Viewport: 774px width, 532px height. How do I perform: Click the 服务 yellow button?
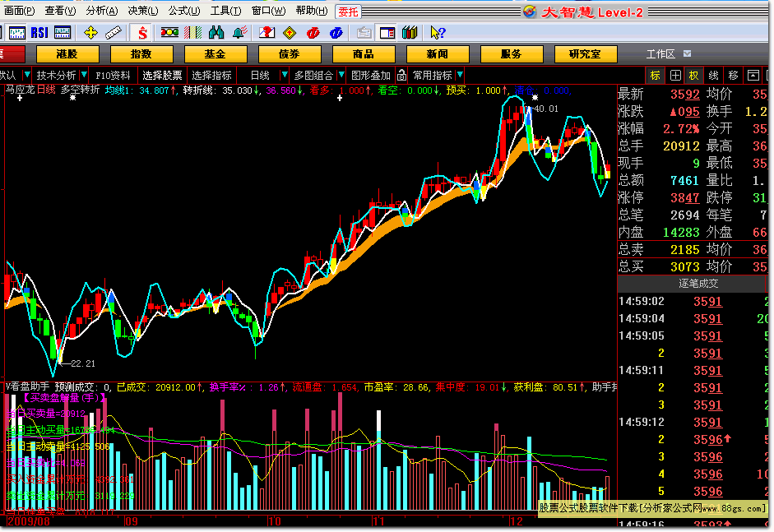(512, 53)
